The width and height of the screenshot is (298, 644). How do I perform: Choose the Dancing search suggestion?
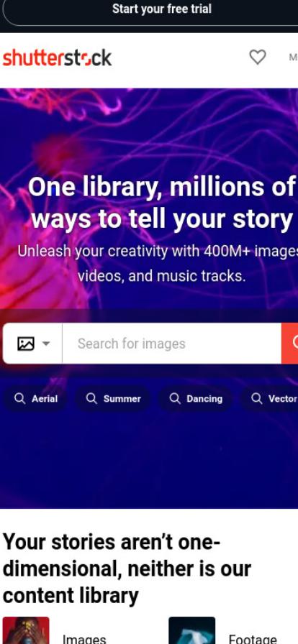[195, 398]
